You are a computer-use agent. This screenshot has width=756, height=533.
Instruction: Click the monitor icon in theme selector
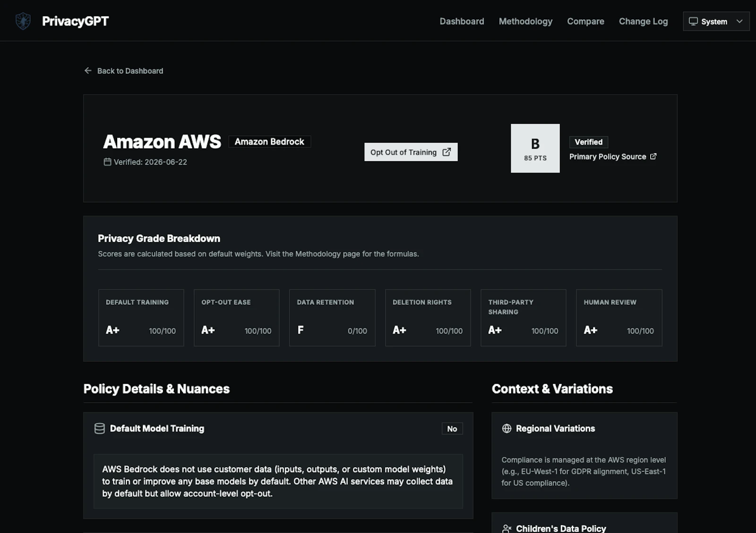693,21
